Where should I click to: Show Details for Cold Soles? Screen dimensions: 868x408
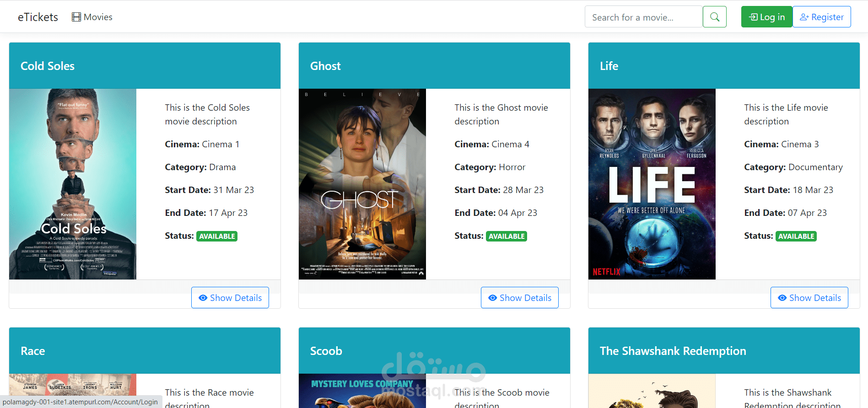coord(230,298)
